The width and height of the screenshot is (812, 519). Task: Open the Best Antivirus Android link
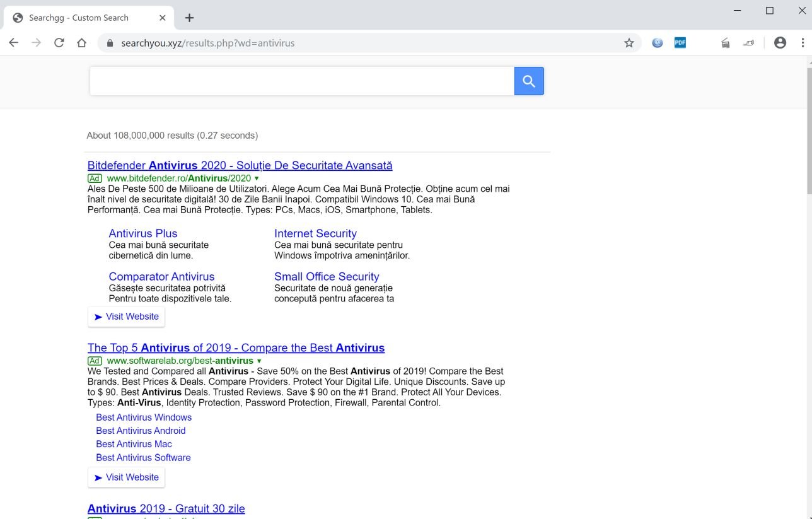141,431
